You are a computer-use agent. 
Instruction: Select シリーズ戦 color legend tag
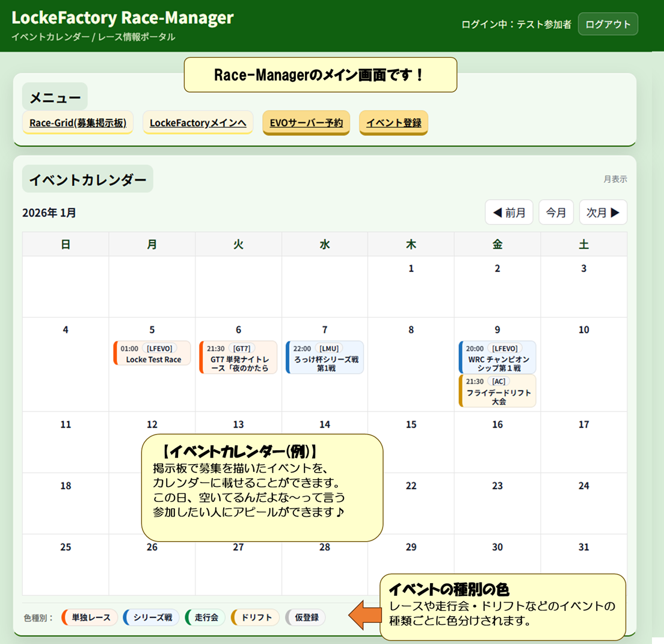[x=152, y=618]
